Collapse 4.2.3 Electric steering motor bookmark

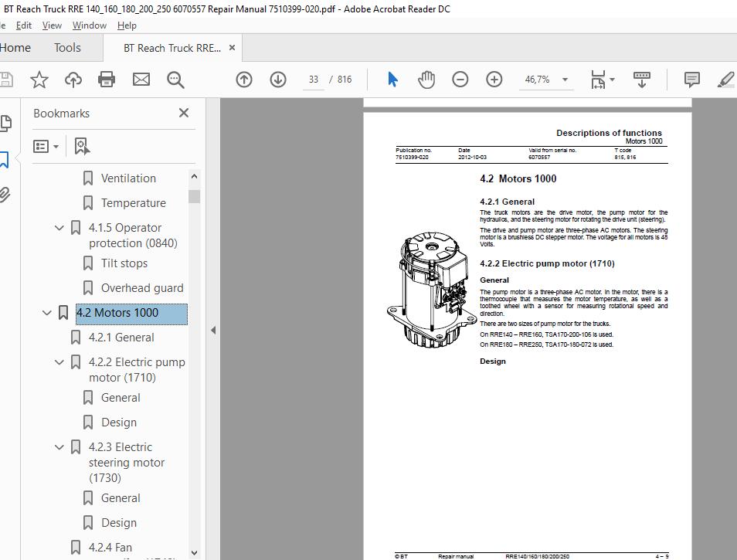pyautogui.click(x=59, y=447)
